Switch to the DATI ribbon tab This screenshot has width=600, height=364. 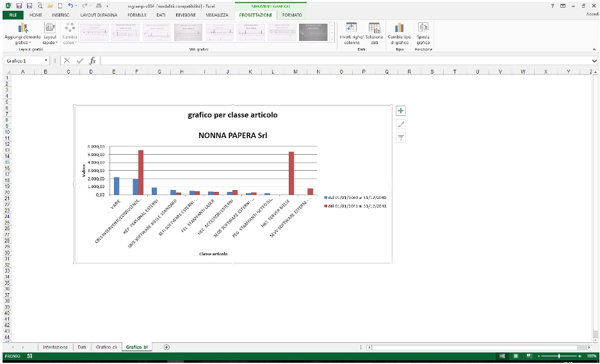[161, 15]
